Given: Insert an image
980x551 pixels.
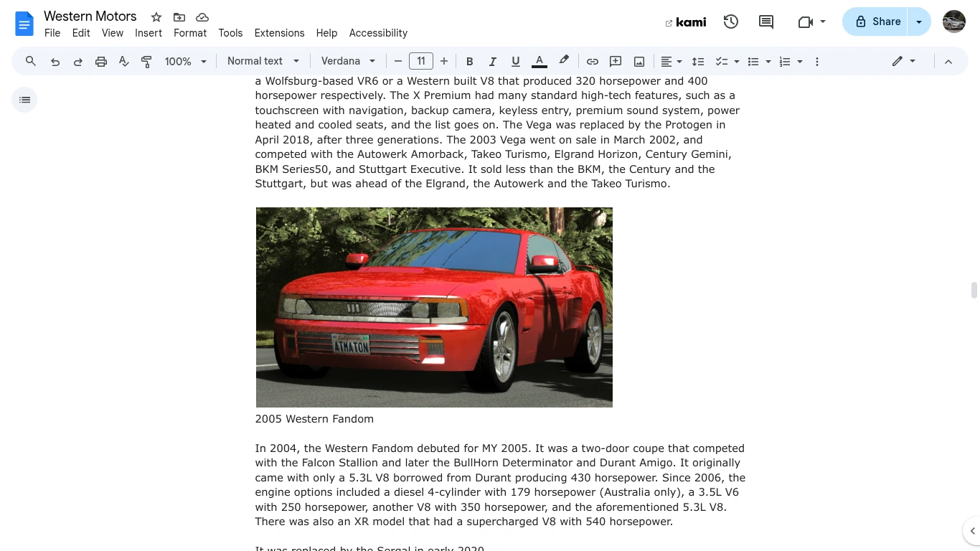Looking at the screenshot, I should 639,61.
